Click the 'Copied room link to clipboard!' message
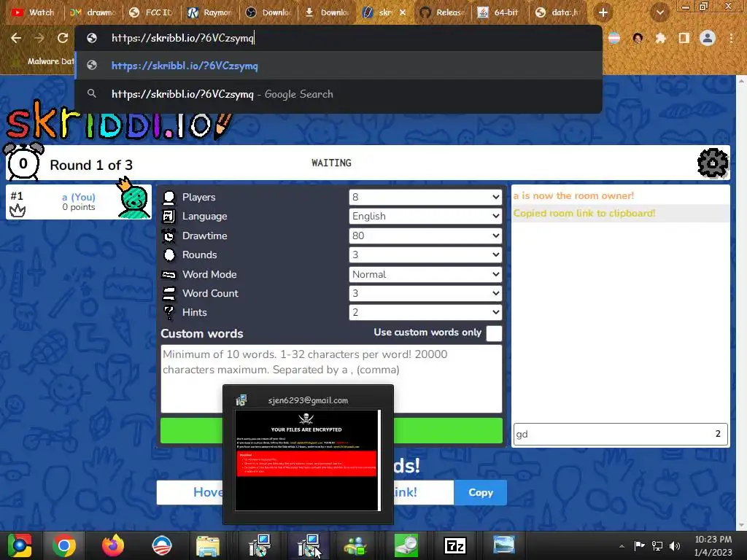 click(x=584, y=214)
